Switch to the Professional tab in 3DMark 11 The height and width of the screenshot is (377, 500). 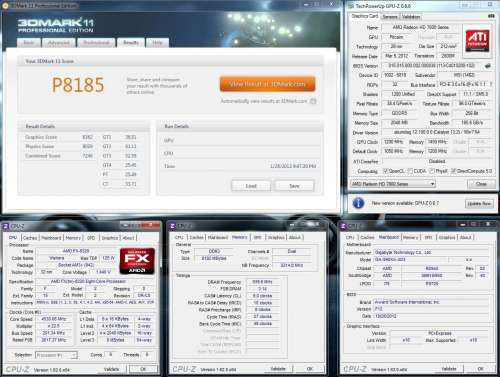click(x=96, y=43)
